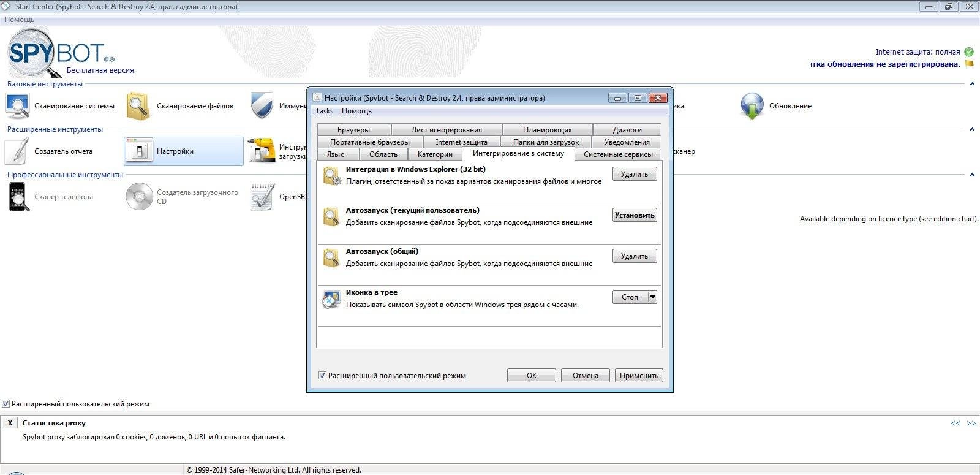Open the OpenSBI checklist icon
Screen dimensions: 980x475
(x=262, y=197)
